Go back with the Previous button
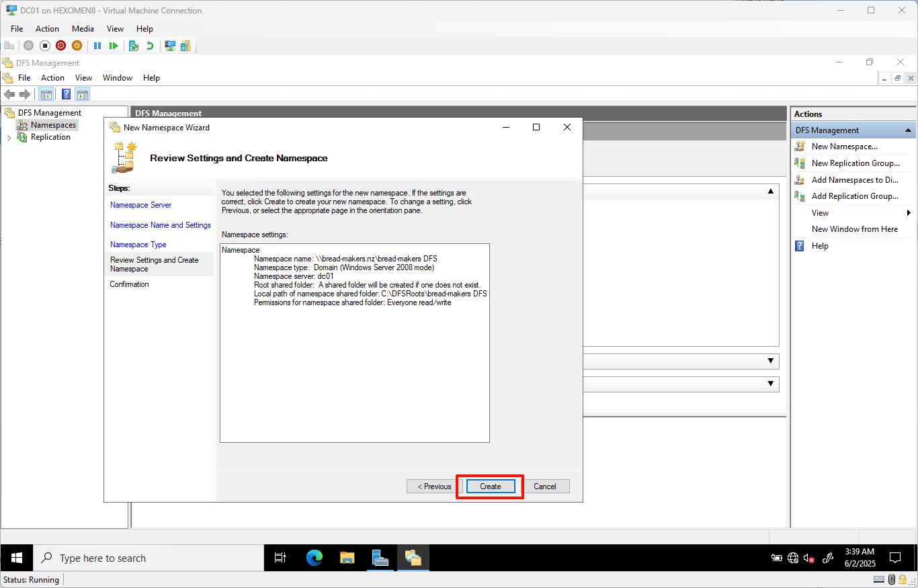Screen dimensions: 918x588 (431, 486)
